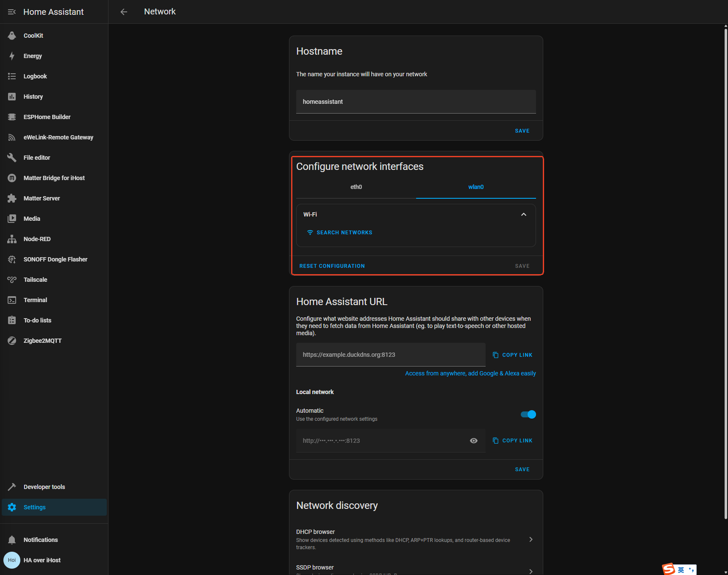This screenshot has width=728, height=575.
Task: Click the page's vertical scrollbar
Action: 725,271
